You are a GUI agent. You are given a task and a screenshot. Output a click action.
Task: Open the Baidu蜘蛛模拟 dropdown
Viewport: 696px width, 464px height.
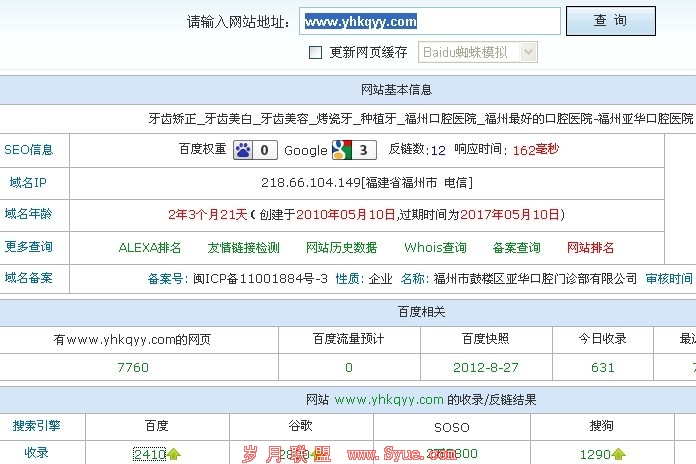(x=465, y=52)
